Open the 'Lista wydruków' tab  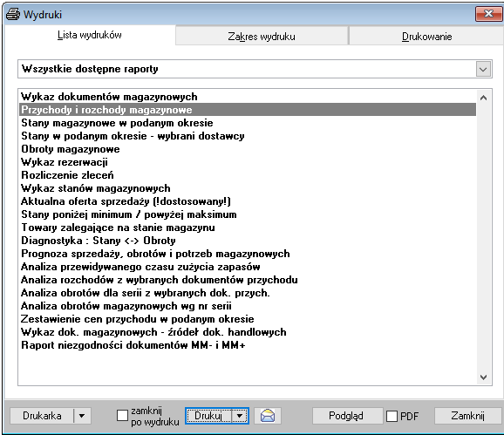pos(90,35)
